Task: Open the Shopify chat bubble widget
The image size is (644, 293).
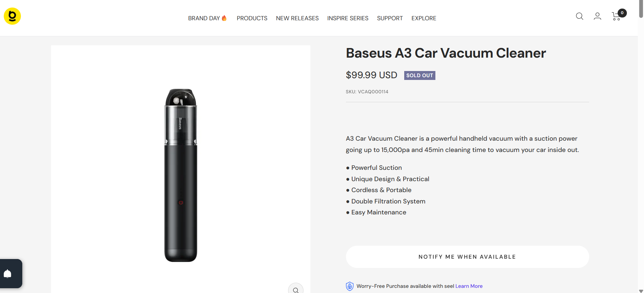Action: [8, 273]
